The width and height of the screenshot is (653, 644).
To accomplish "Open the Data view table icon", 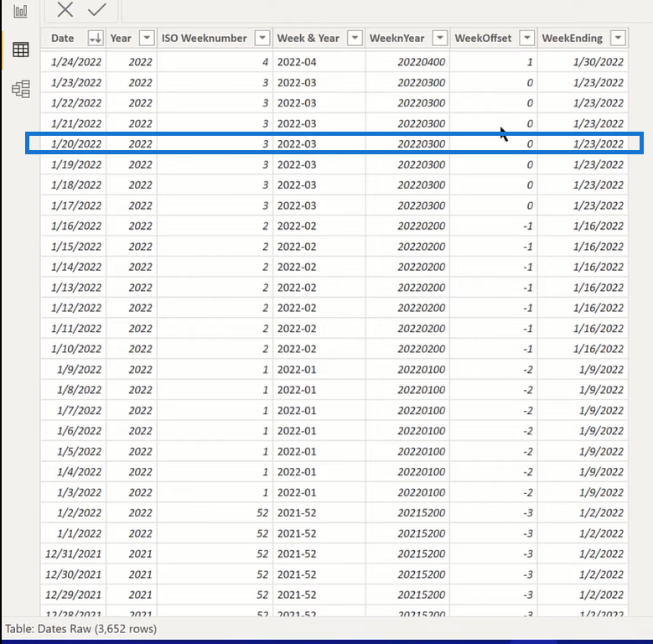I will click(x=20, y=49).
